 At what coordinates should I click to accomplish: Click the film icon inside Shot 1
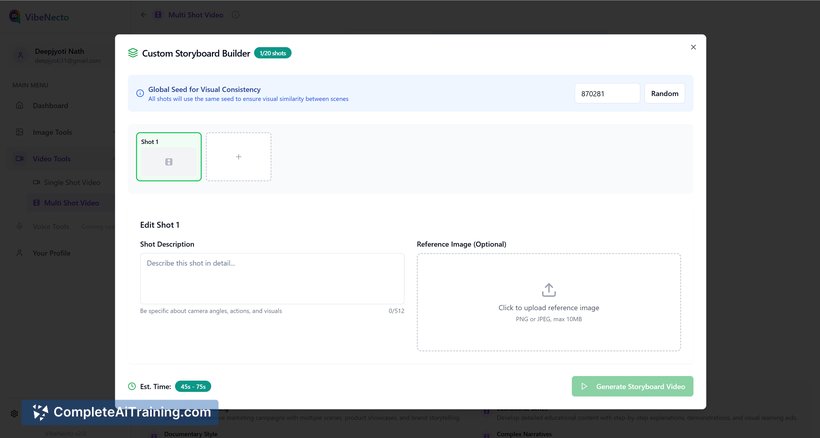pyautogui.click(x=169, y=162)
